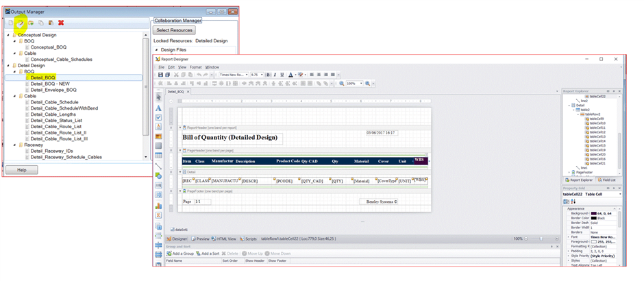The height and width of the screenshot is (281, 644).
Task: Select the Line tool in the toolbox
Action: coord(158,166)
